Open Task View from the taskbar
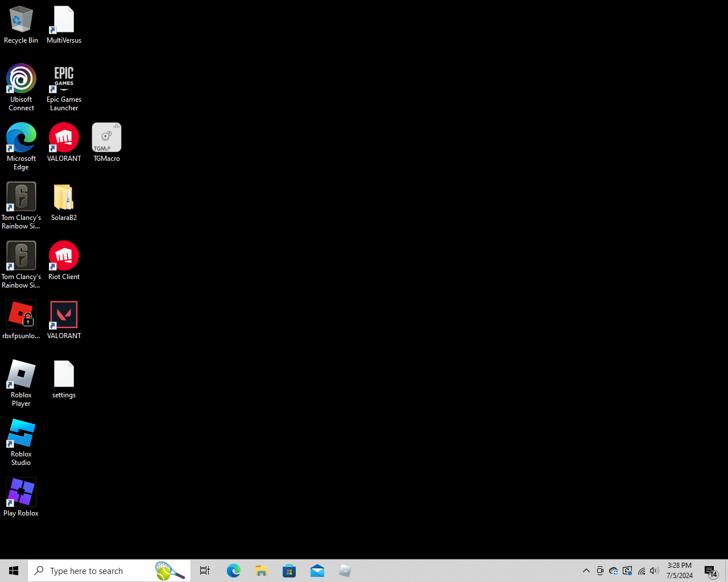Viewport: 728px width, 582px height. [205, 571]
